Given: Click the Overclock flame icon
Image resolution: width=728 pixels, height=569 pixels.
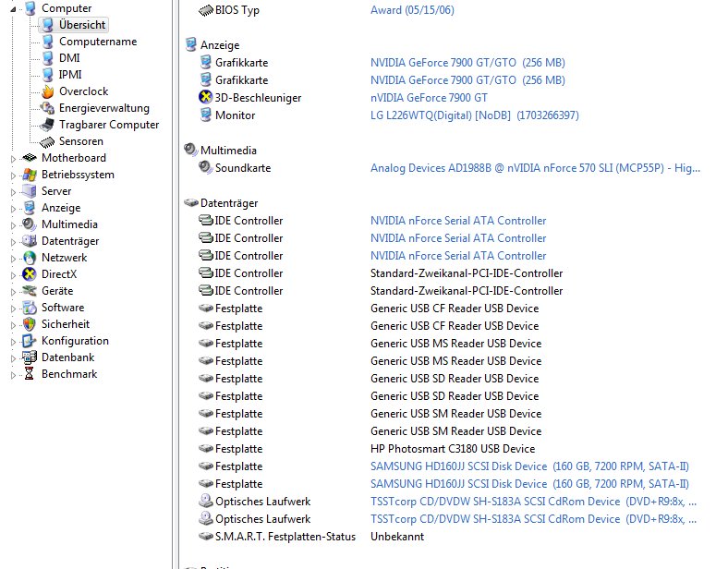Looking at the screenshot, I should (x=48, y=91).
